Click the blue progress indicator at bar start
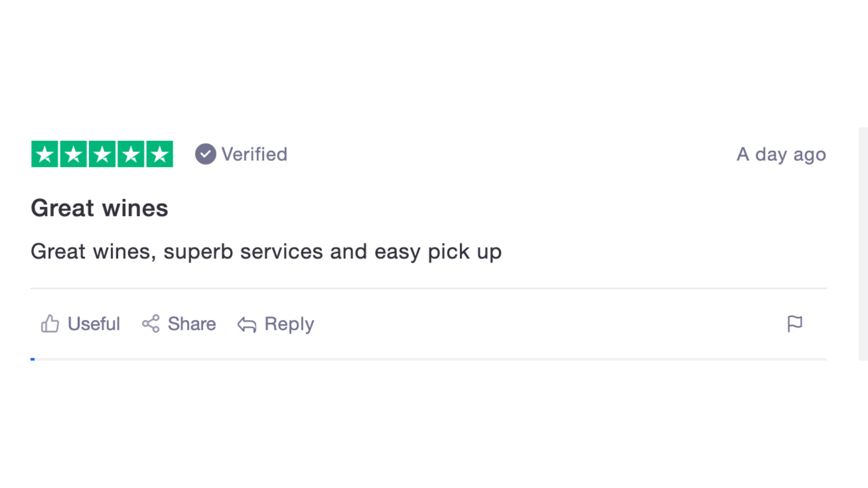The height and width of the screenshot is (488, 868). click(33, 359)
